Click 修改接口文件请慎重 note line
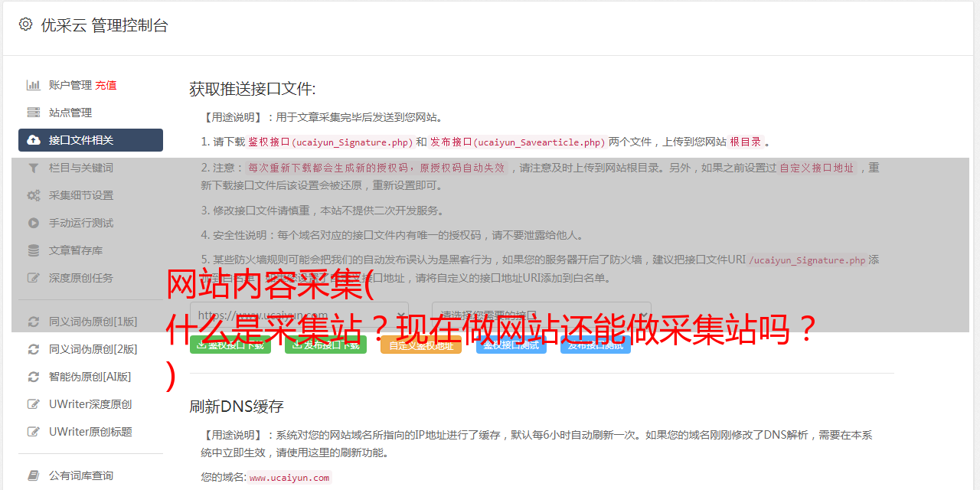Image resolution: width=980 pixels, height=490 pixels. click(322, 211)
